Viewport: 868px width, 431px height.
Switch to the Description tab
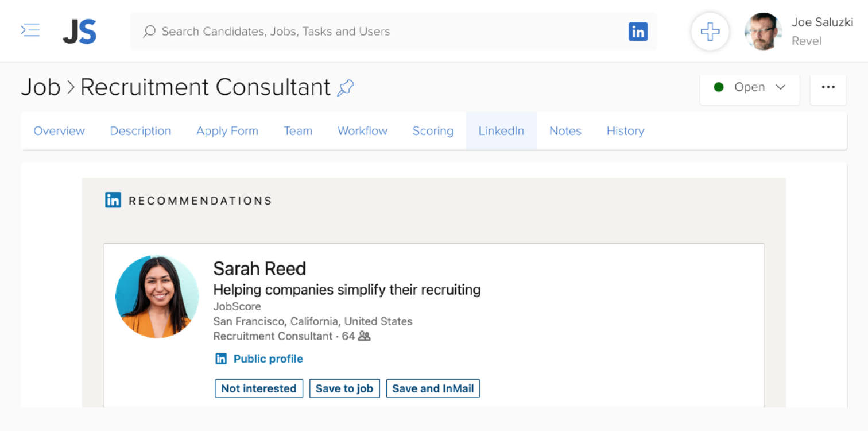[141, 131]
